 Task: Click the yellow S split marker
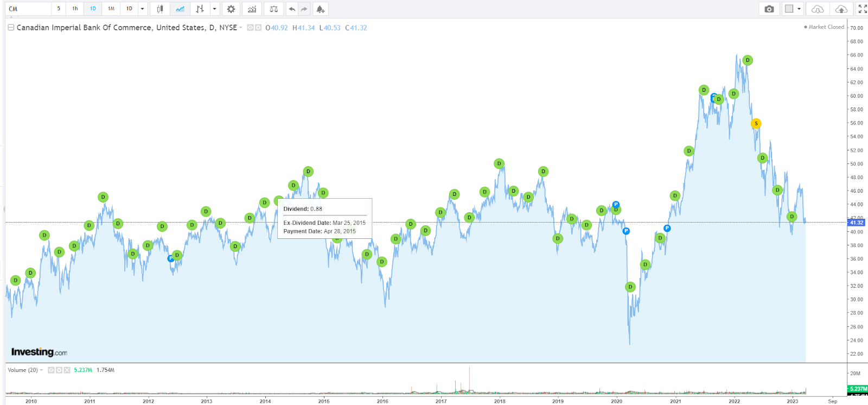(756, 124)
